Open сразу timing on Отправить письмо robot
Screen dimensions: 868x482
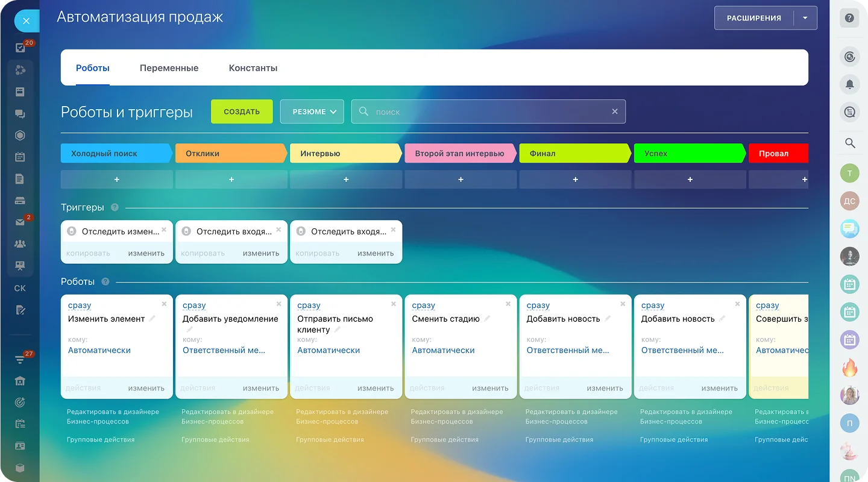click(x=309, y=305)
